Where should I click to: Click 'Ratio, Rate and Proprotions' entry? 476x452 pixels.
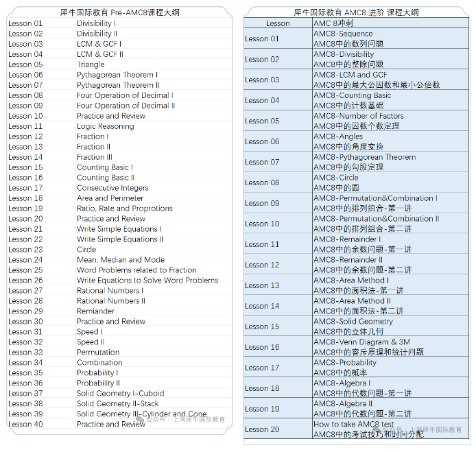124,209
